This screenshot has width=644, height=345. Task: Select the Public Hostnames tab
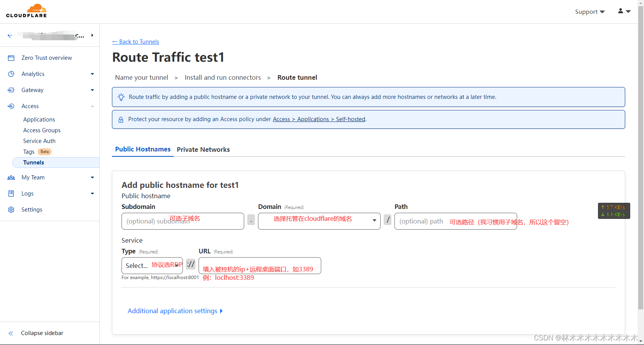(143, 149)
